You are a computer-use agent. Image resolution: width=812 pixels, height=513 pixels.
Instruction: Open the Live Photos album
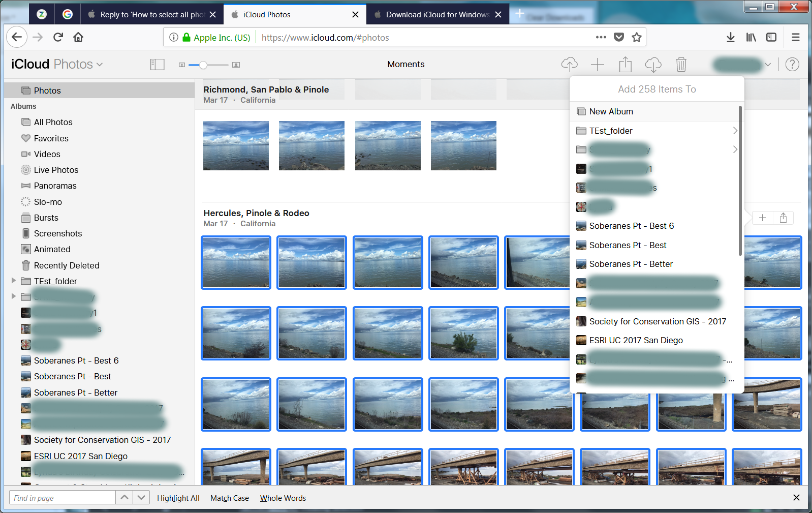click(99, 170)
